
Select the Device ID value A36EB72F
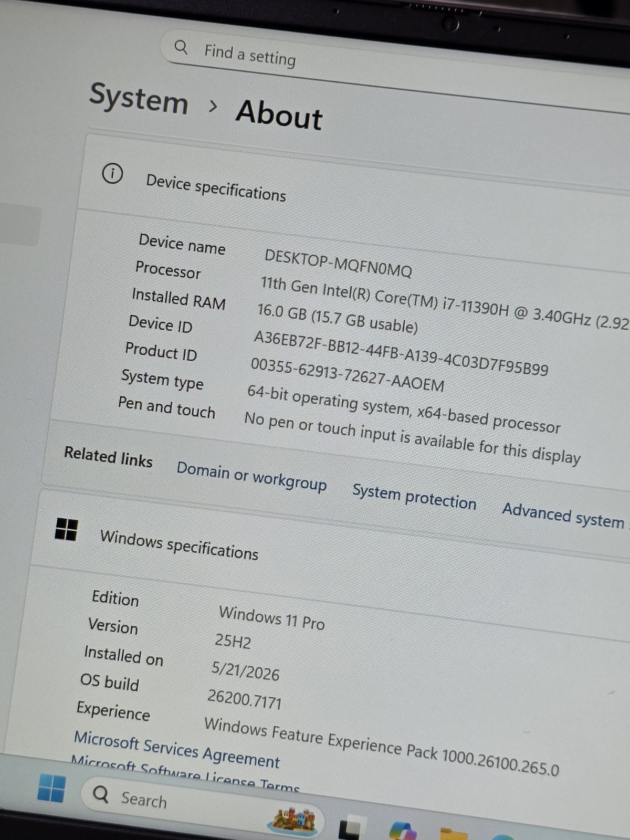401,353
